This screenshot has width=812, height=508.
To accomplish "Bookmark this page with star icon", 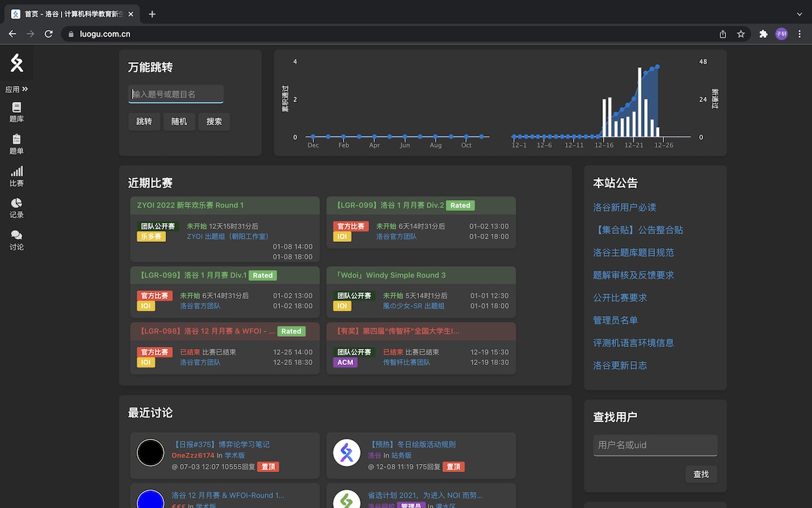I will 741,34.
